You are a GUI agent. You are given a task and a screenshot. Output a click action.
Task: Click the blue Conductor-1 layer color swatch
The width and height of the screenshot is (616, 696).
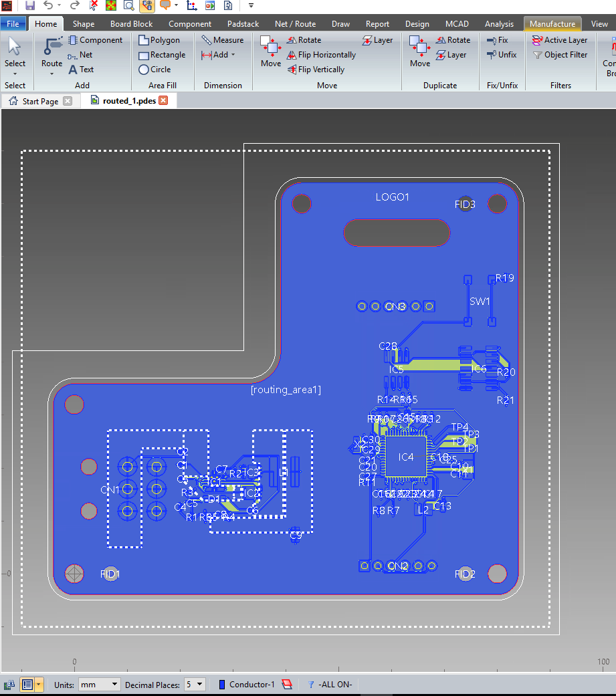pos(222,685)
